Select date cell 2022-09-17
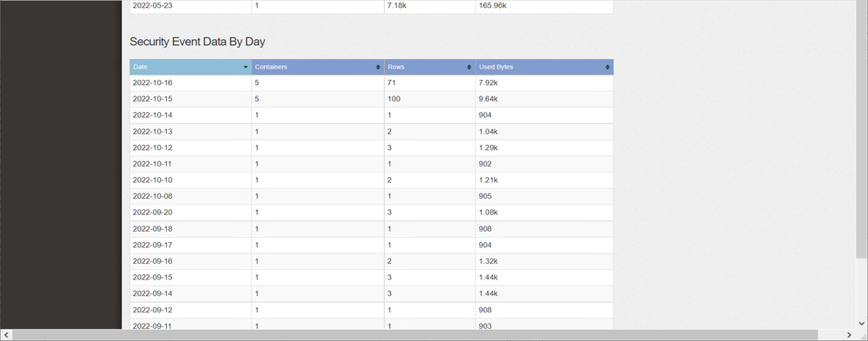Viewport: 868px width, 341px height. point(153,245)
